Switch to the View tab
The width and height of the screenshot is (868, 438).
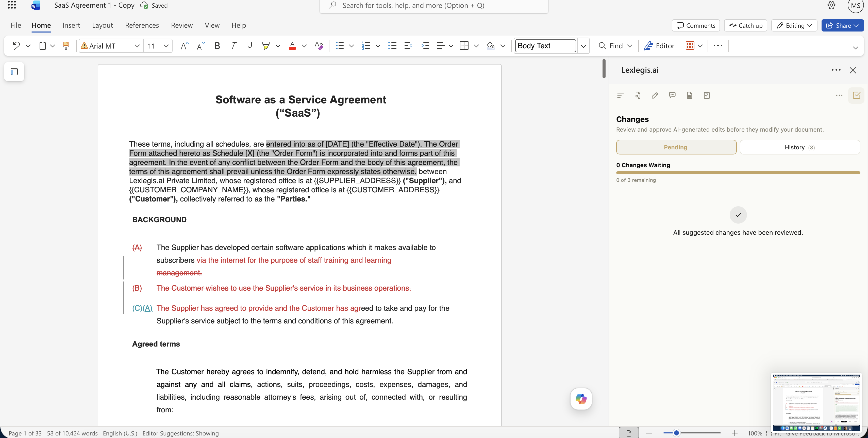(212, 25)
